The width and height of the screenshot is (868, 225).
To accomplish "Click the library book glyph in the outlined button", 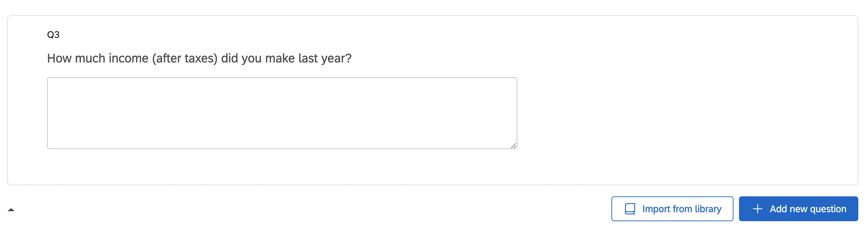I will (x=630, y=209).
